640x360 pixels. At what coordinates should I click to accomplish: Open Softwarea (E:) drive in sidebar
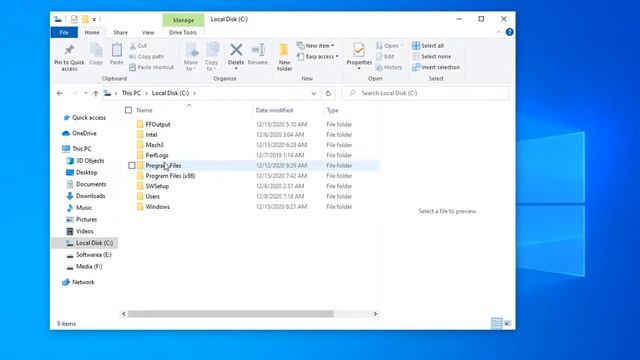pyautogui.click(x=93, y=255)
